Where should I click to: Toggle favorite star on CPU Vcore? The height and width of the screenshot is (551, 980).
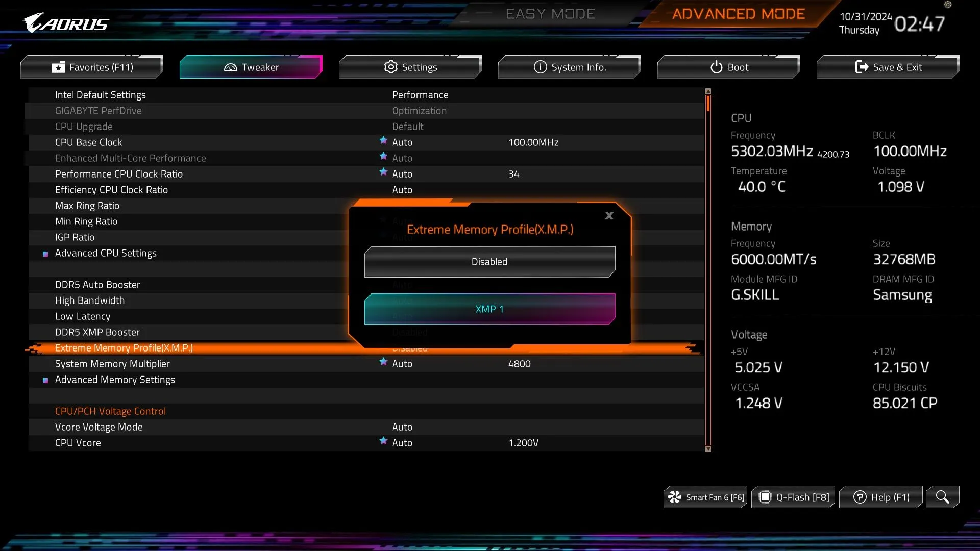(x=383, y=442)
